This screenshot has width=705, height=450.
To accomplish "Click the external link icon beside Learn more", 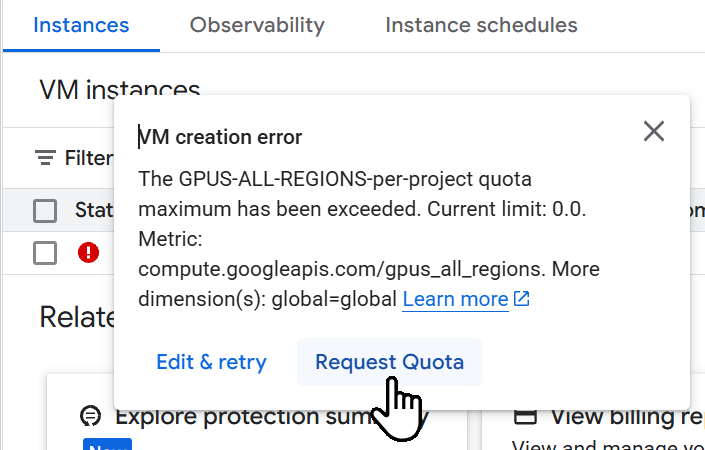I will pos(521,299).
